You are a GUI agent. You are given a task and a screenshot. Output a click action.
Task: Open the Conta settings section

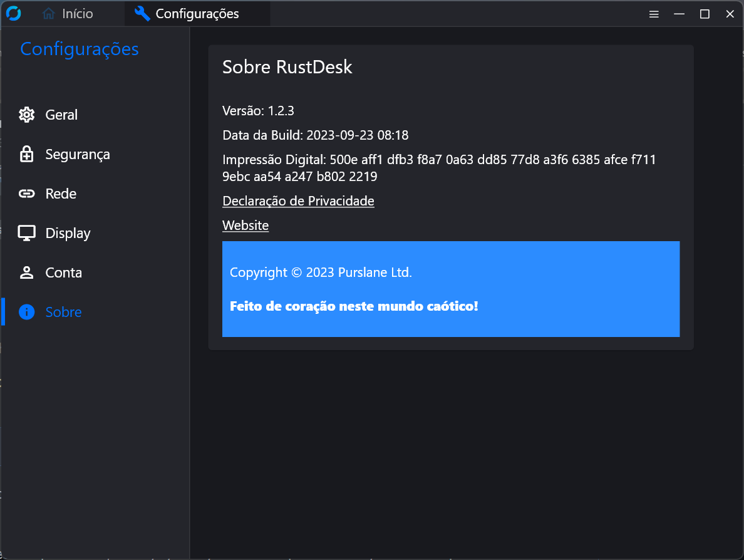[95, 272]
